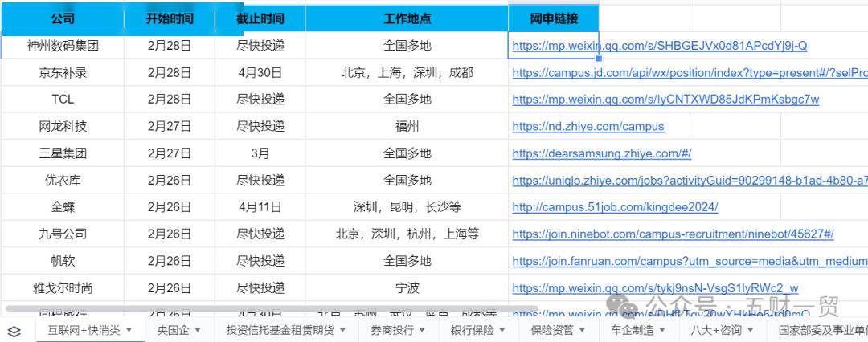
Task: Select the 开始时间 column header
Action: [170, 18]
